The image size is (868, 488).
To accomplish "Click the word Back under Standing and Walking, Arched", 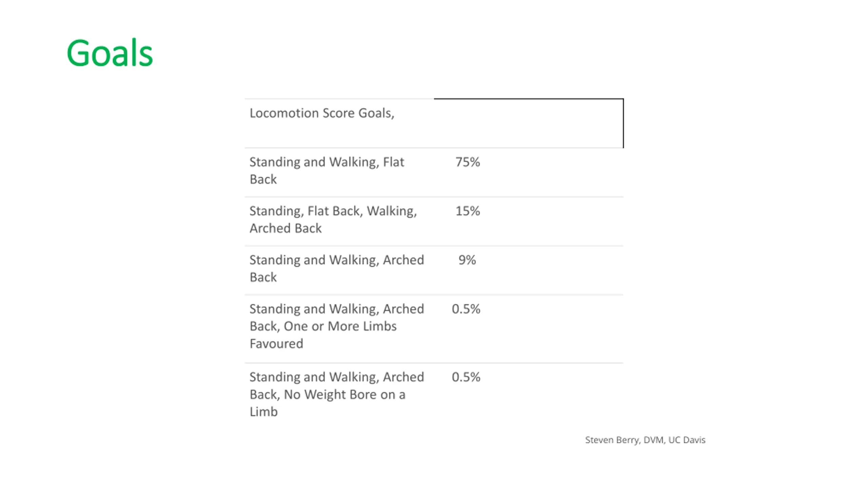I will pyautogui.click(x=263, y=277).
